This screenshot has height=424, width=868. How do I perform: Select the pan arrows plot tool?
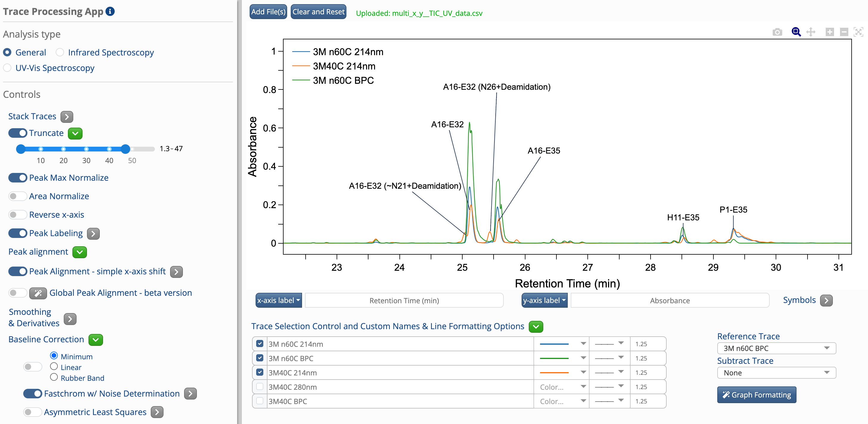tap(811, 32)
